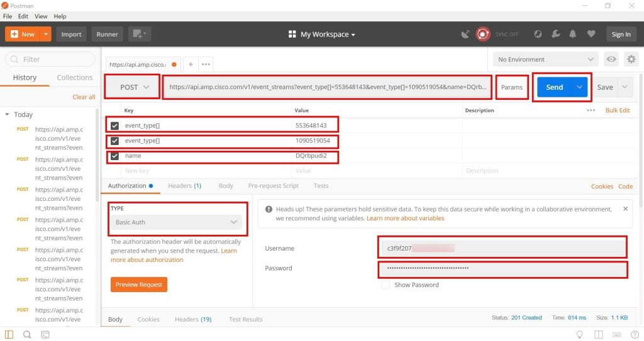Open the Tests tab

coord(321,186)
